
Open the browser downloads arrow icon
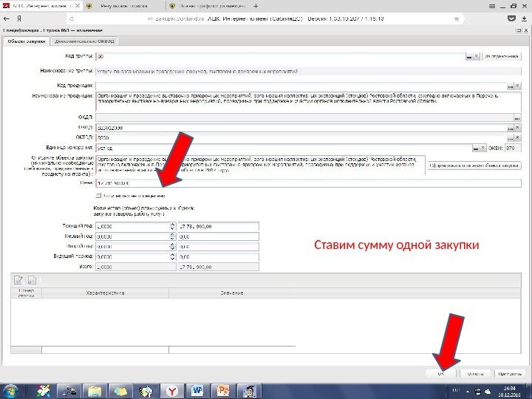coord(524,18)
